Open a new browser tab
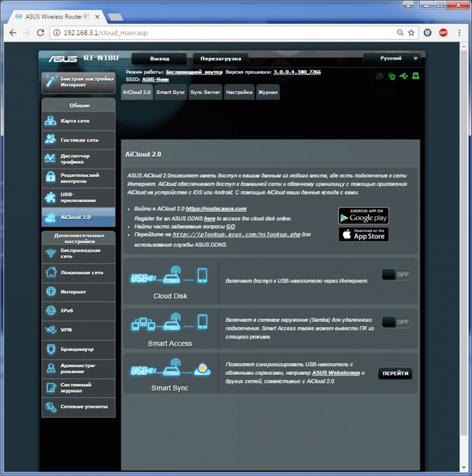Screen dimensions: 472x476 tap(115, 17)
